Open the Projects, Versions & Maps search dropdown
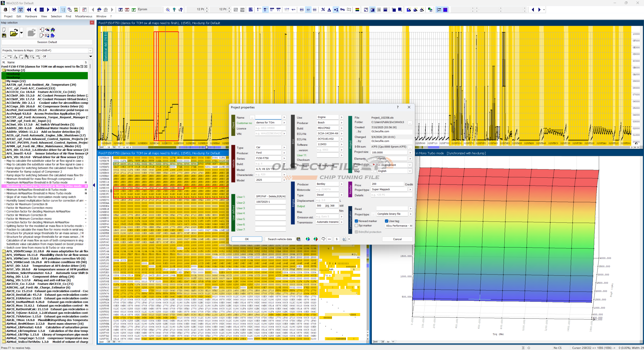Image resolution: width=644 pixels, height=350 pixels. point(90,50)
